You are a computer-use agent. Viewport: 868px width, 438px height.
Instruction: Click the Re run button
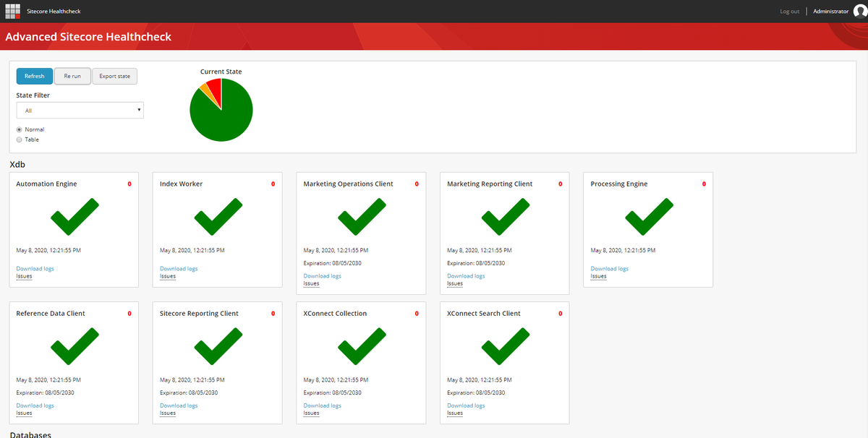click(72, 76)
